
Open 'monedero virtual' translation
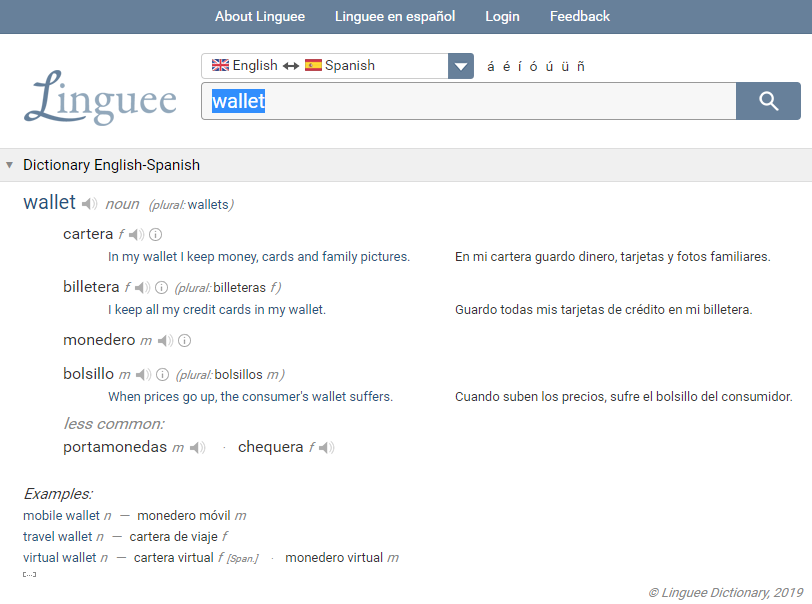tap(334, 558)
